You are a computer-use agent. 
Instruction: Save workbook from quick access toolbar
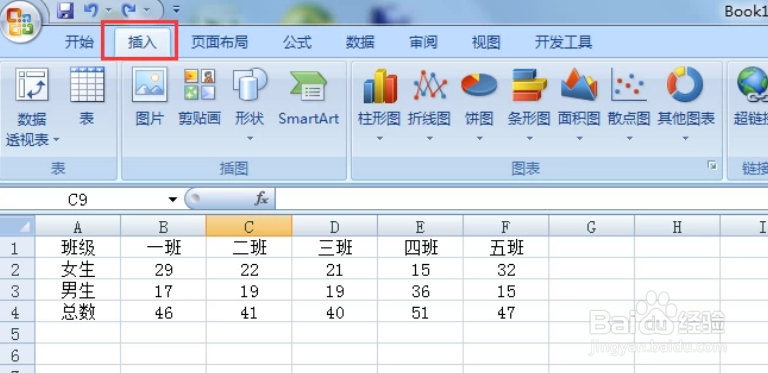click(x=65, y=10)
